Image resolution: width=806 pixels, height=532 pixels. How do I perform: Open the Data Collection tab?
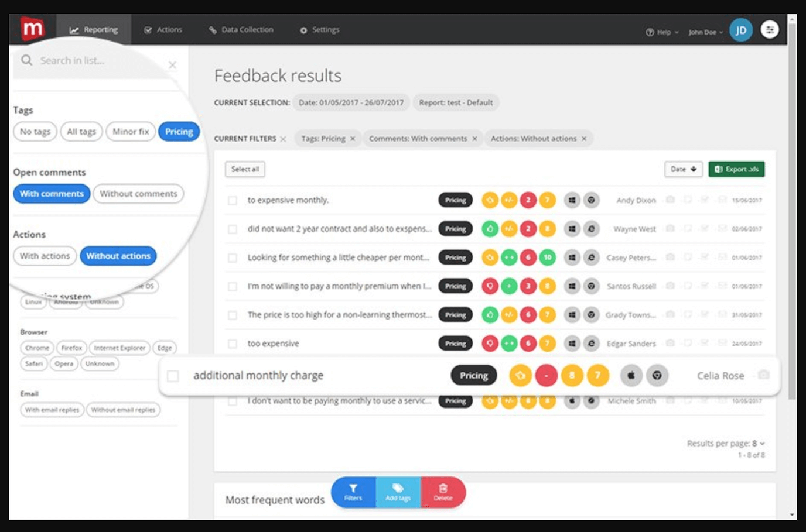(241, 30)
